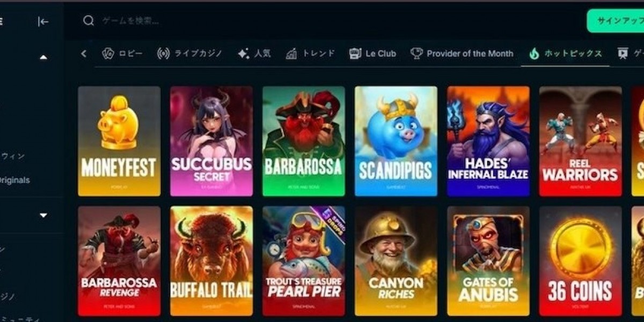
Task: Go back using the tab bar left chevron
Action: 84,53
